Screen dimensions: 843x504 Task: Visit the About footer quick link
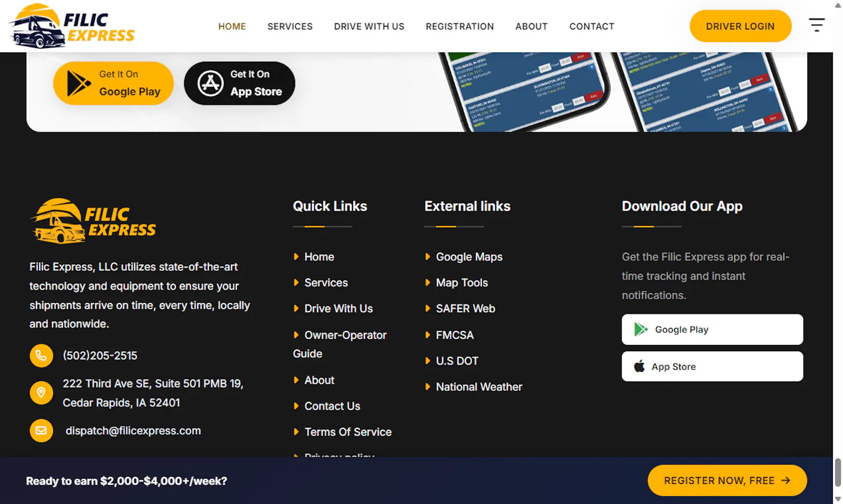point(319,380)
